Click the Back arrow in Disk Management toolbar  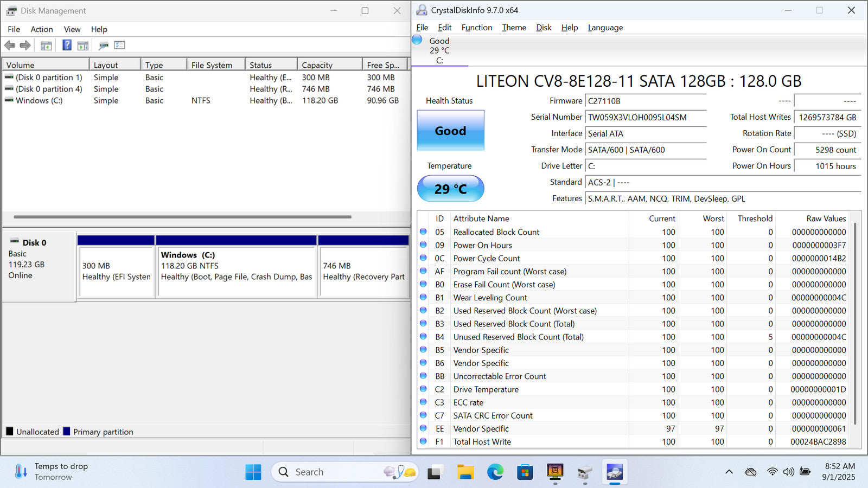click(x=10, y=46)
